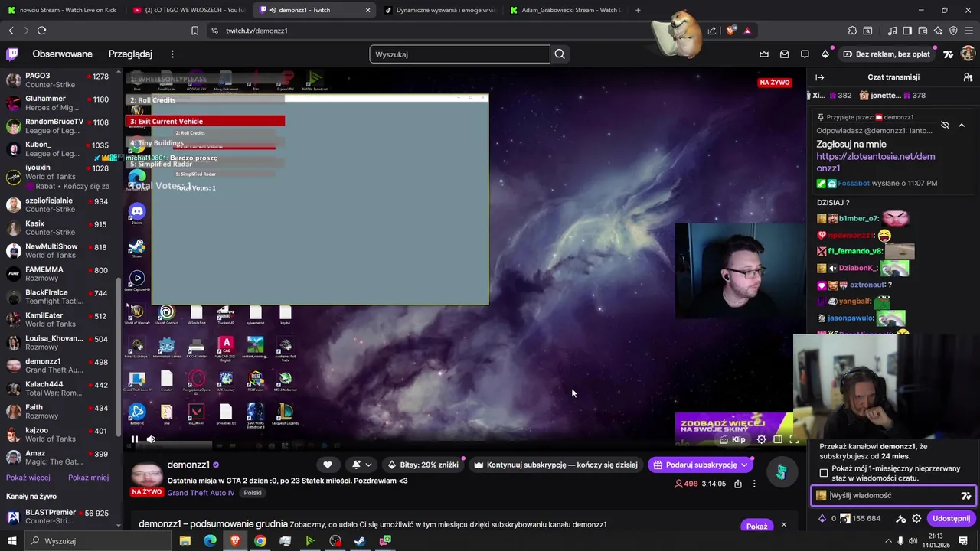The height and width of the screenshot is (551, 980).
Task: Pause the stream playback
Action: 135,439
